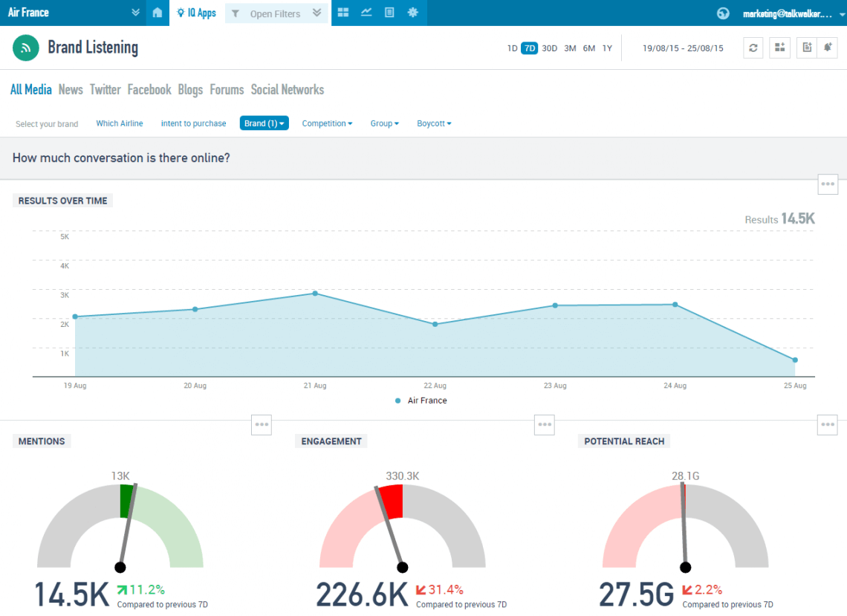Click the filter funnel icon next to Open Filters
Viewport: 847px width, 616px height.
tap(235, 12)
